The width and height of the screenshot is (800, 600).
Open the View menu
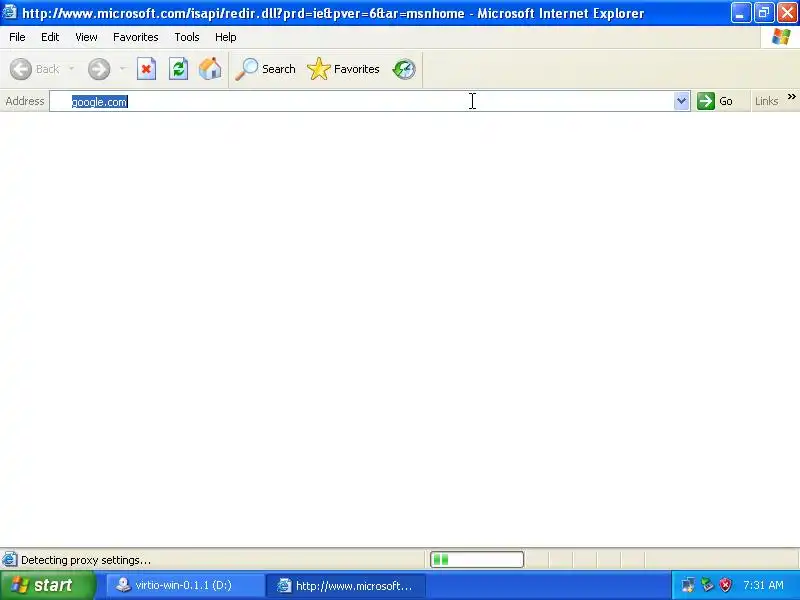point(86,37)
